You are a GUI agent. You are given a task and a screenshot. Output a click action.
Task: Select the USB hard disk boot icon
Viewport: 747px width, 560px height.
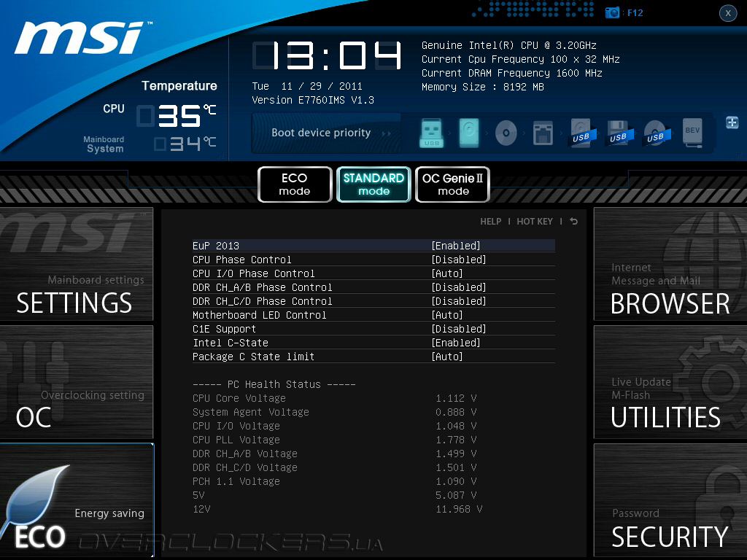pos(581,133)
